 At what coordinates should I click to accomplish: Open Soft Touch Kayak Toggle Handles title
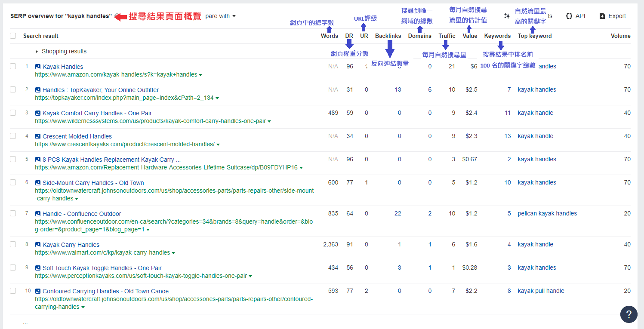coord(102,268)
